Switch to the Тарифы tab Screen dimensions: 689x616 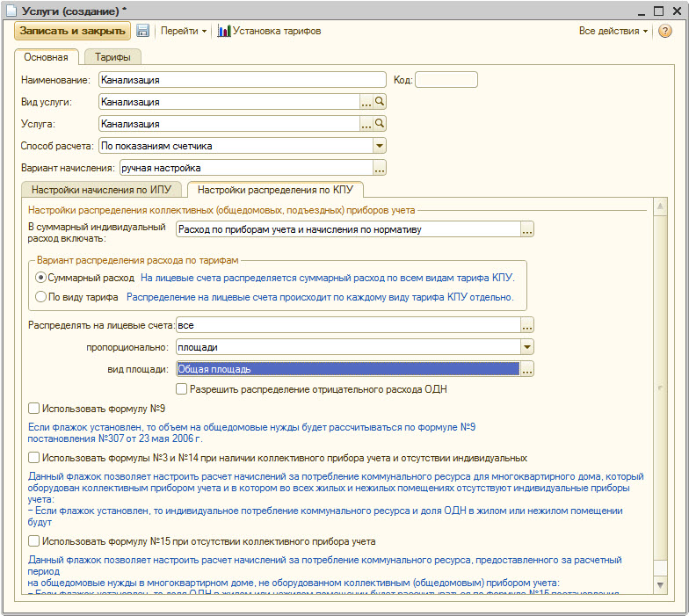(112, 57)
